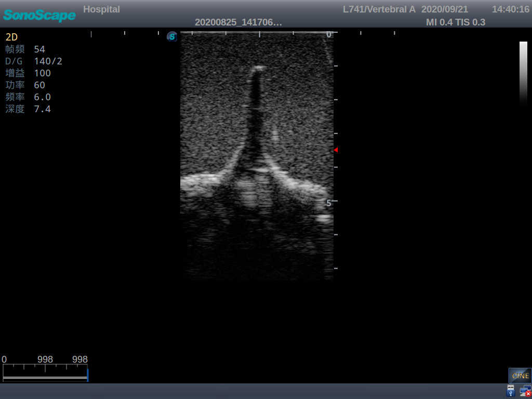
Task: Open the USB device icon in system tray
Action: [510, 390]
